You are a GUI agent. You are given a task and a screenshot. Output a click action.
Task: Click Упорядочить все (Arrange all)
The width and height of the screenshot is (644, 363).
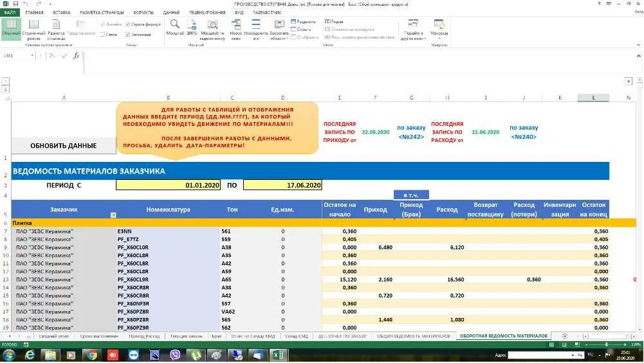click(x=255, y=29)
